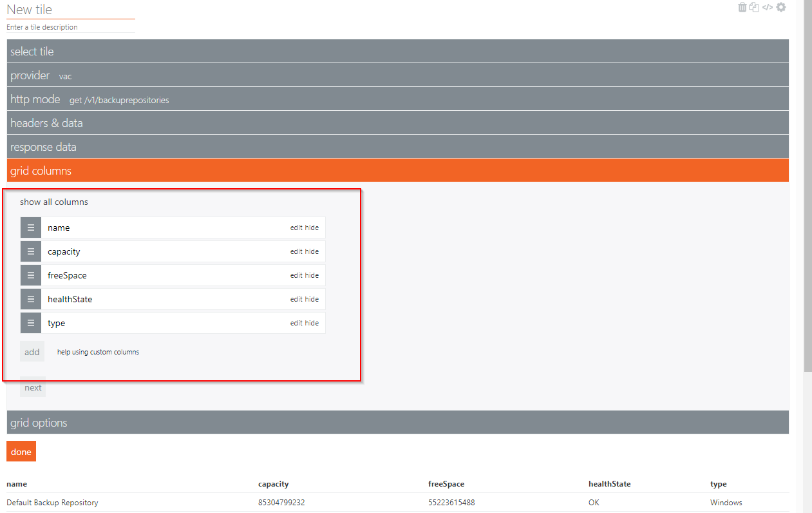This screenshot has height=513, width=812.
Task: Click the drag handle for capacity column
Action: pyautogui.click(x=30, y=251)
